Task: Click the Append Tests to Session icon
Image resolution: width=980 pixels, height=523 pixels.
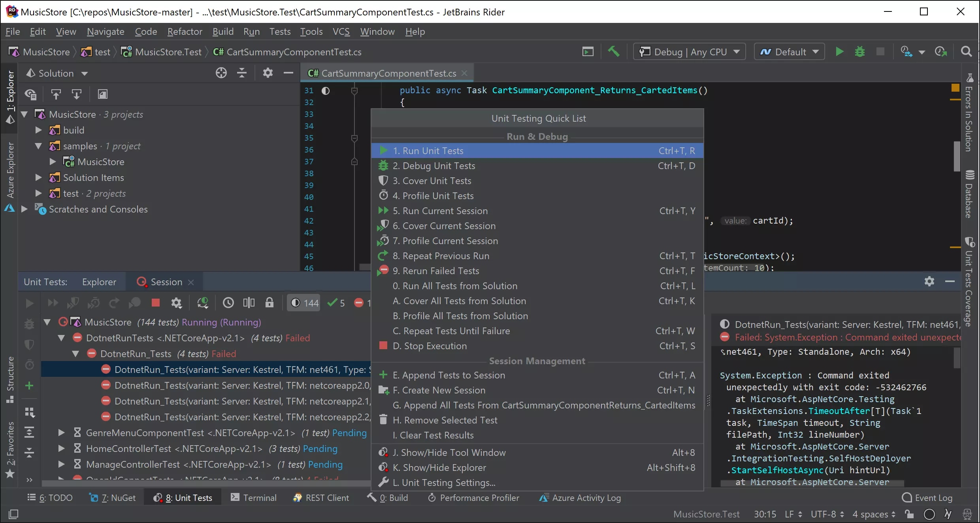Action: click(383, 374)
